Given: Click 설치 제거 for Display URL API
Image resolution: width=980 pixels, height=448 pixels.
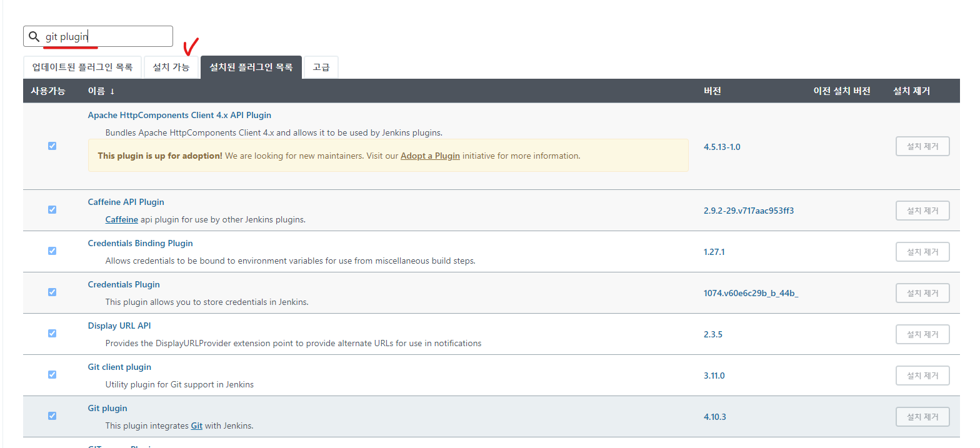Looking at the screenshot, I should coord(922,334).
